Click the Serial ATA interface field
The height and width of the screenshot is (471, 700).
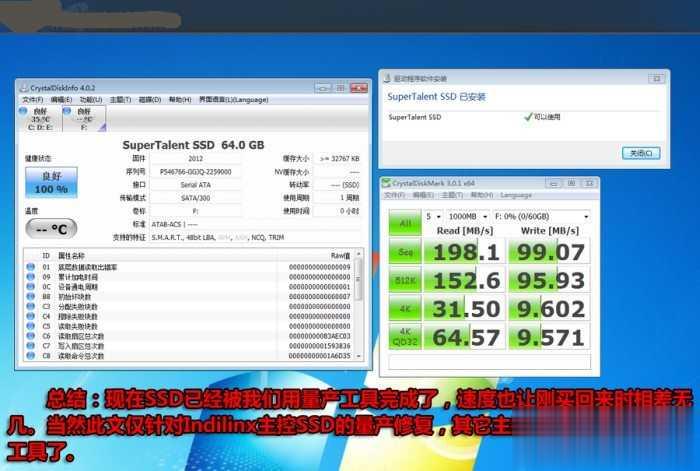click(x=196, y=185)
